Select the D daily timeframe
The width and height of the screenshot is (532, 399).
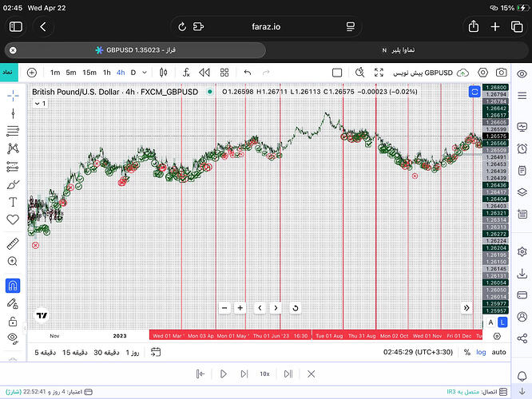pos(133,73)
